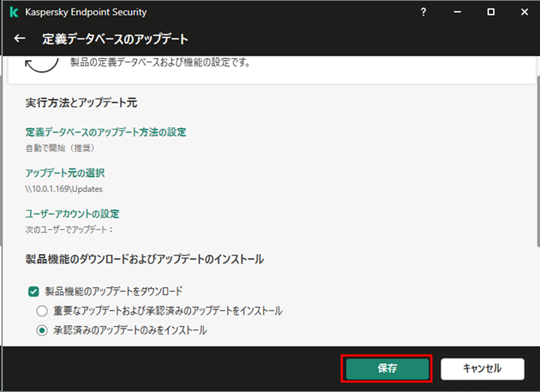Open アップデート元の選択 link
This screenshot has width=540, height=392.
point(65,173)
